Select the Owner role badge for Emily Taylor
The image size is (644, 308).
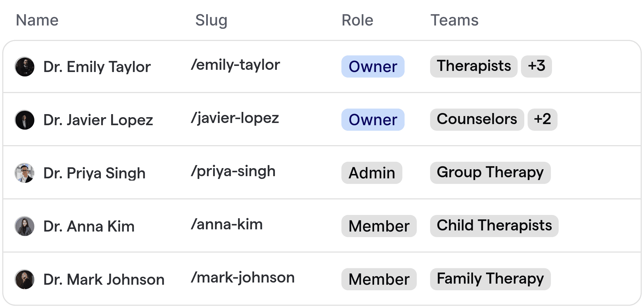tap(372, 66)
